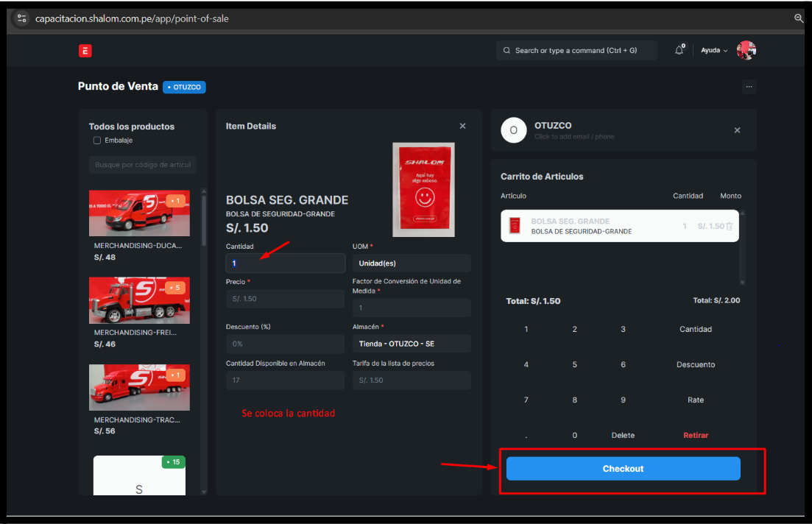Click the browser zoom magnifier icon
The image size is (812, 524).
[x=799, y=18]
